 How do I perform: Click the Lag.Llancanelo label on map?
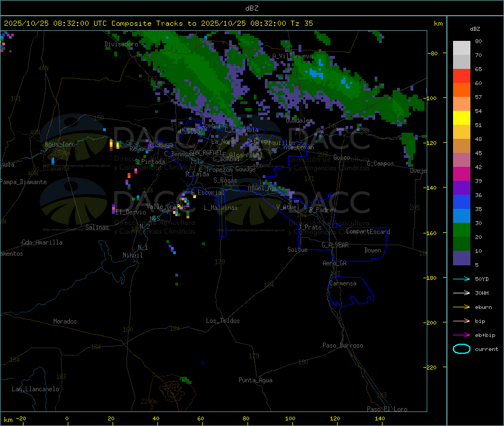[x=36, y=389]
